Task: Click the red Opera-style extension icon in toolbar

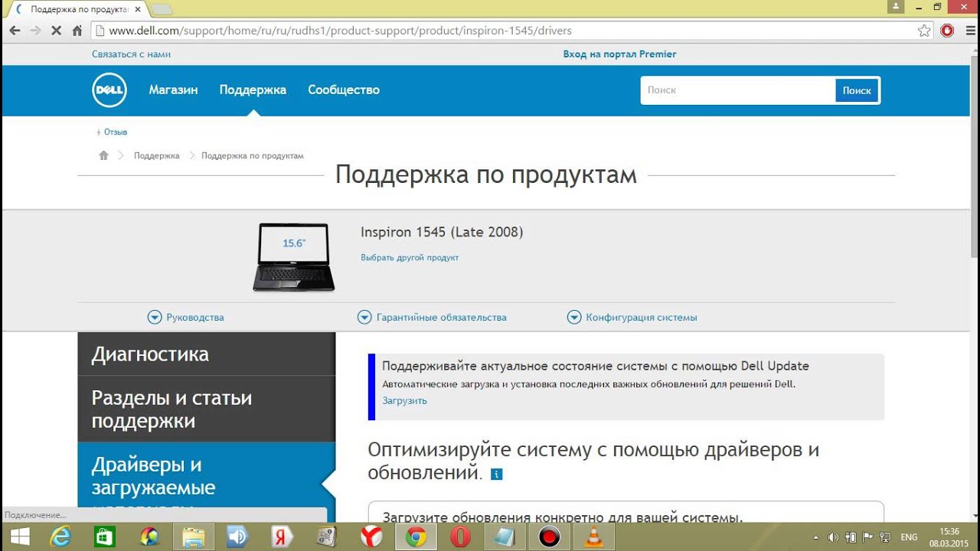Action: [x=947, y=31]
